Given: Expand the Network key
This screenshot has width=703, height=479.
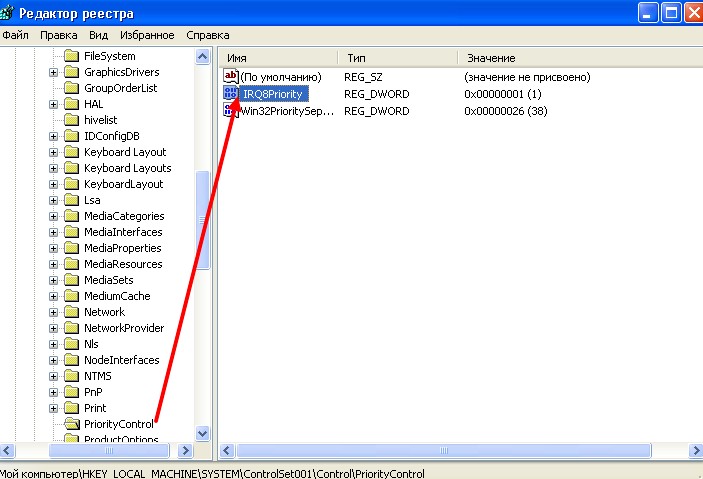Looking at the screenshot, I should click(x=53, y=312).
